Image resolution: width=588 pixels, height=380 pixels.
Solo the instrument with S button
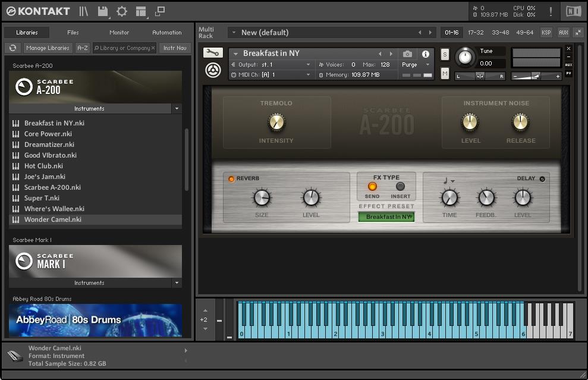(445, 55)
